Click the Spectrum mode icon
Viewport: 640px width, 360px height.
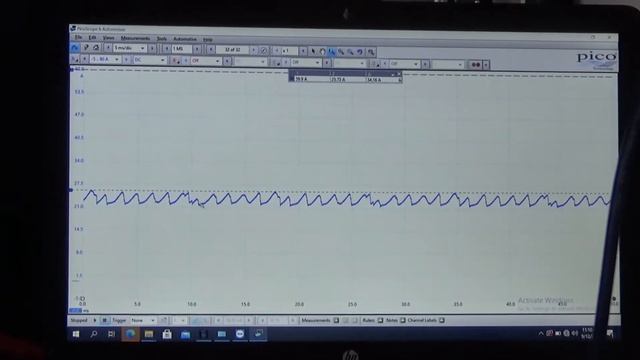click(96, 48)
